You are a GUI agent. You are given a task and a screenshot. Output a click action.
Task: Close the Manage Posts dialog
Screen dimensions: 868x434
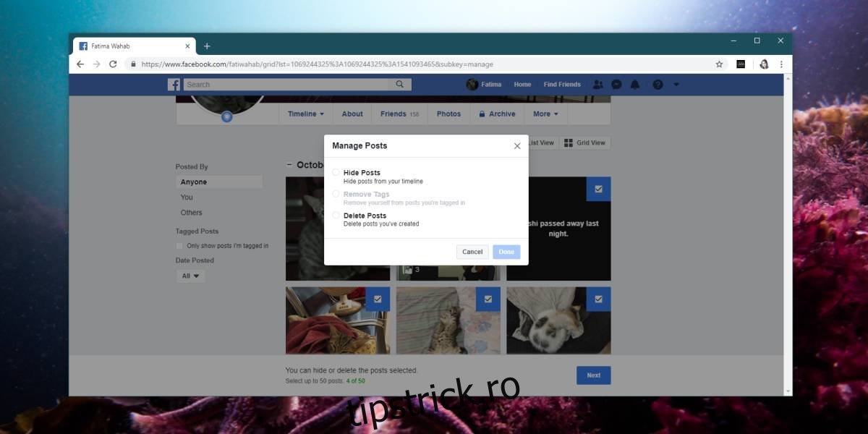point(517,146)
